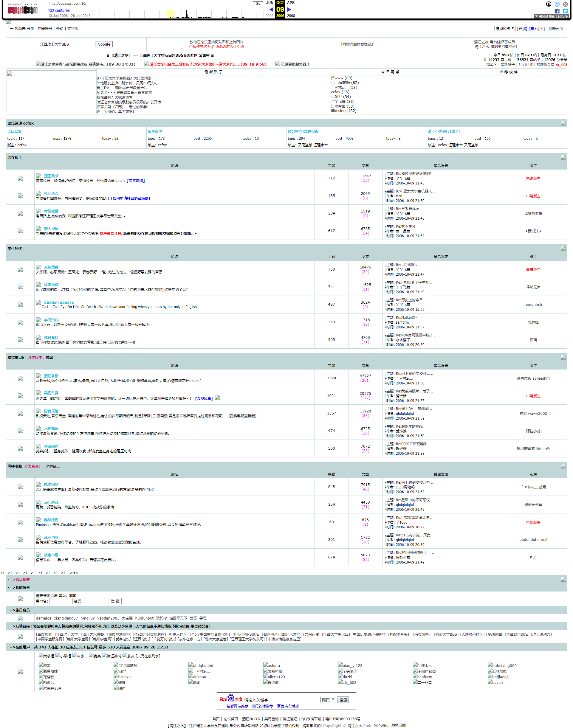Focus the 用户名 username field
573x728 pixels.
pyautogui.click(x=61, y=601)
